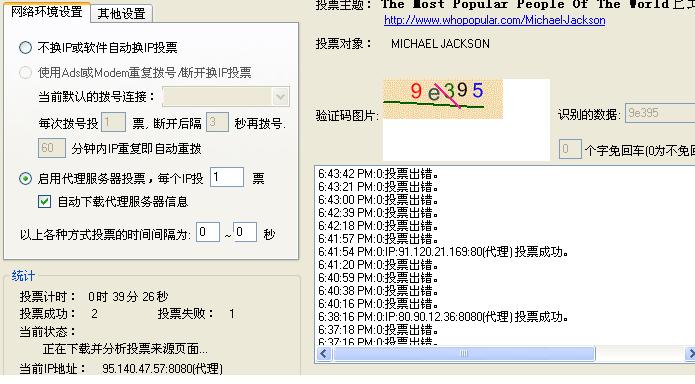Click the 每个IP投 votes count field
695x384 pixels.
tap(226, 177)
